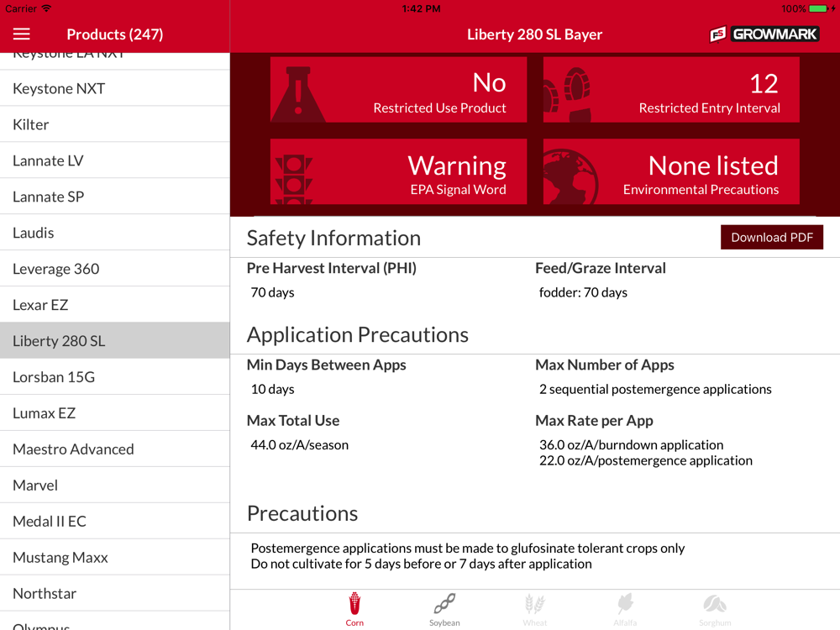Select the highlighted Liberty 280 SL row
This screenshot has width=840, height=630.
tap(114, 341)
